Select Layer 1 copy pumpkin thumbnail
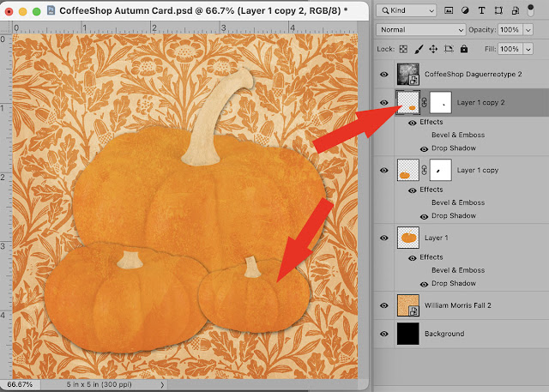Image resolution: width=549 pixels, height=392 pixels. (x=408, y=170)
